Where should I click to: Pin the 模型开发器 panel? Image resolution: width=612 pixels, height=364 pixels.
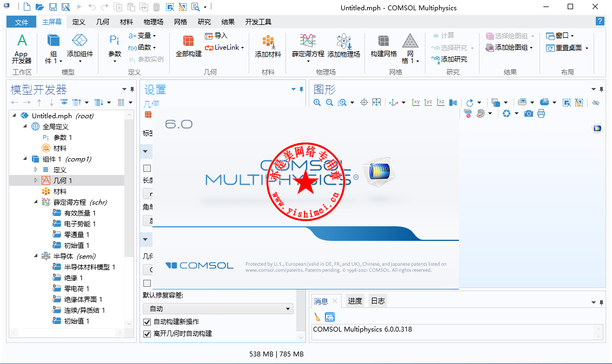pos(132,90)
